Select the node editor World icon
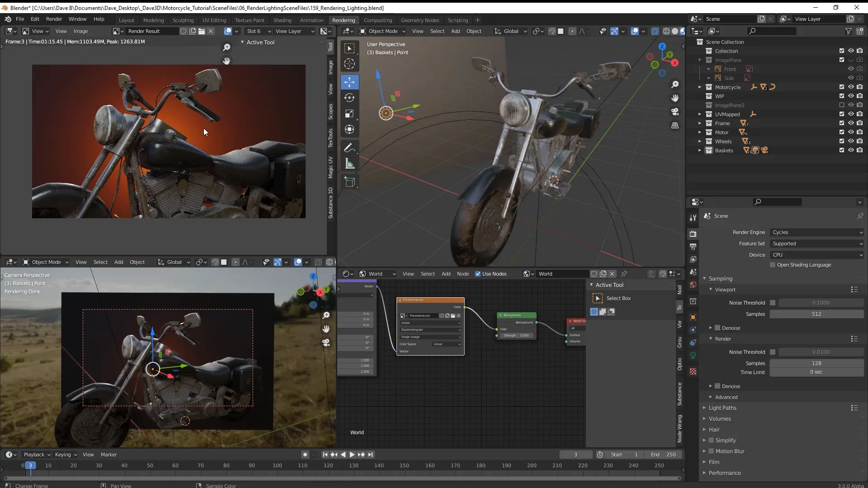Viewport: 868px width, 488px height. pyautogui.click(x=363, y=273)
